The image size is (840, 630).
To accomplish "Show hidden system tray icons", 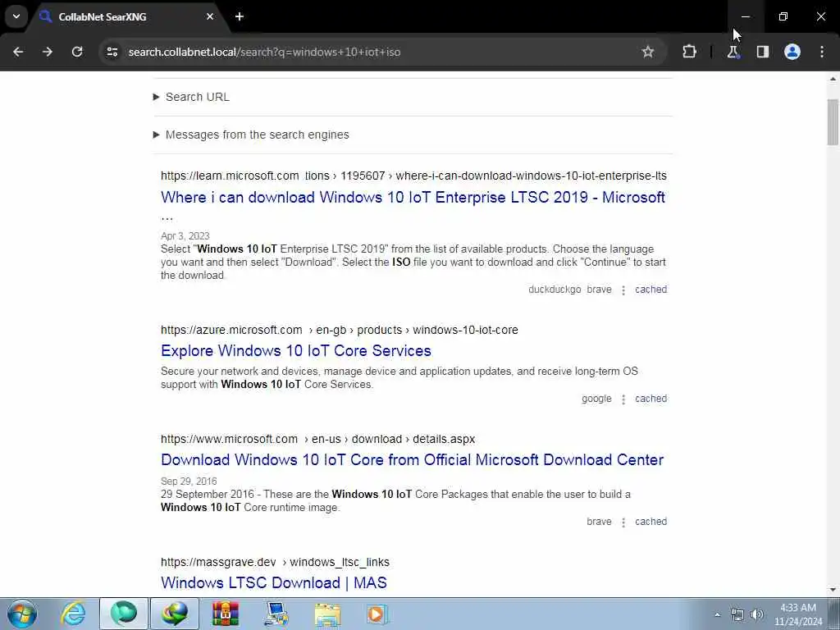I will (717, 614).
